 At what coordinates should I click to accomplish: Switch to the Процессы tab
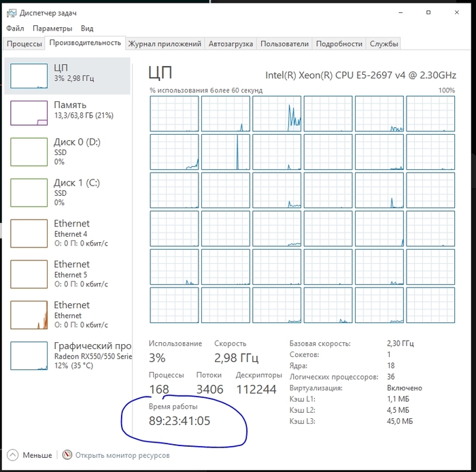[x=24, y=44]
